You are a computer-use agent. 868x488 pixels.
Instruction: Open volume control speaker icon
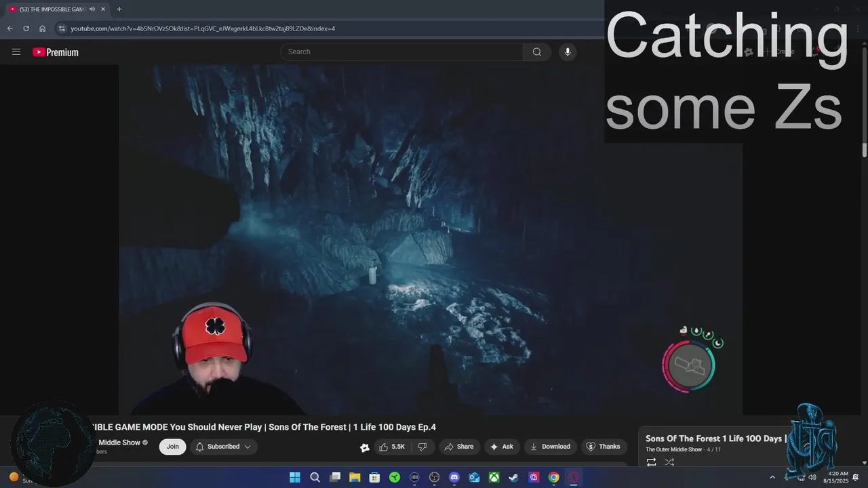click(812, 477)
